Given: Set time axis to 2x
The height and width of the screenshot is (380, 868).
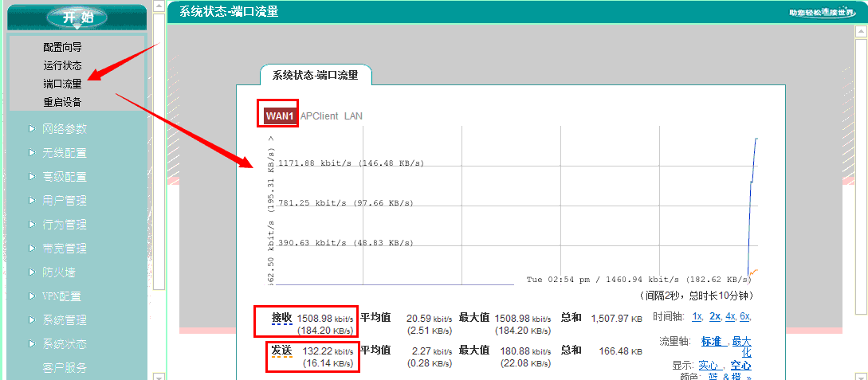Looking at the screenshot, I should tap(715, 317).
